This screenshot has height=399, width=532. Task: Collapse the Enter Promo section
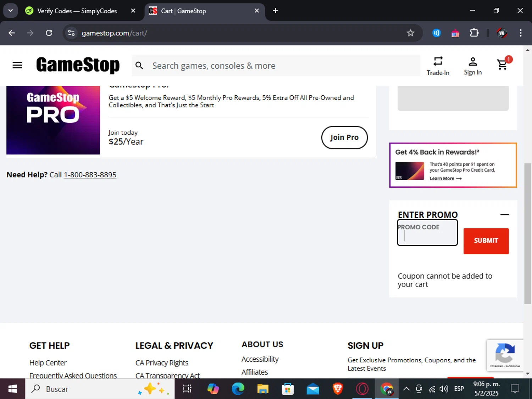click(504, 215)
